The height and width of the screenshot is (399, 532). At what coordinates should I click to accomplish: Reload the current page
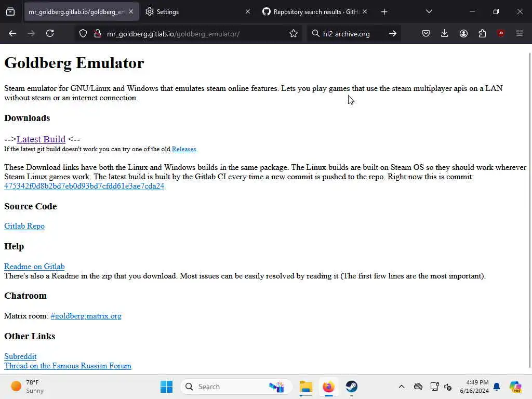click(x=50, y=34)
